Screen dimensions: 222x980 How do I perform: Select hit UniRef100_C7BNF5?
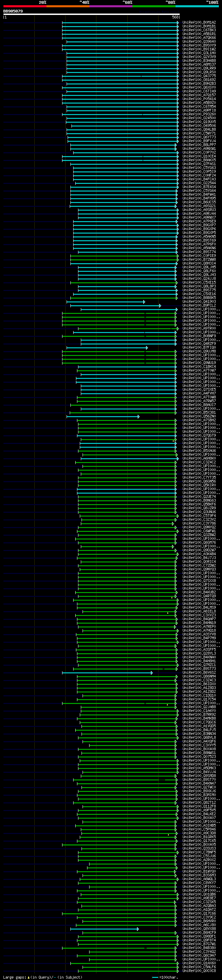[199, 852]
